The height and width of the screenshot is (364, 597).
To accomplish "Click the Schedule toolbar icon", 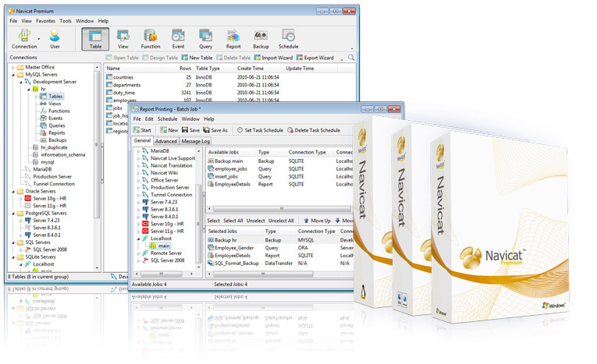I will [x=289, y=38].
